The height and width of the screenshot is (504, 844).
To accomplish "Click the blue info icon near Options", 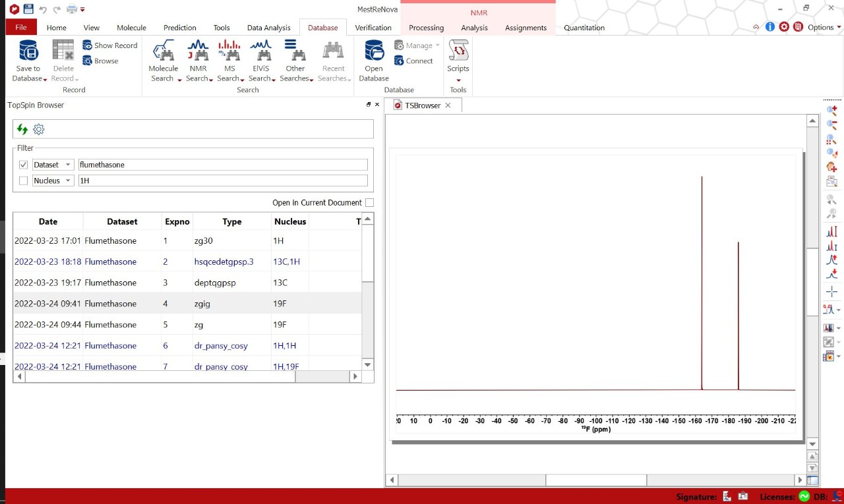I will (x=769, y=27).
